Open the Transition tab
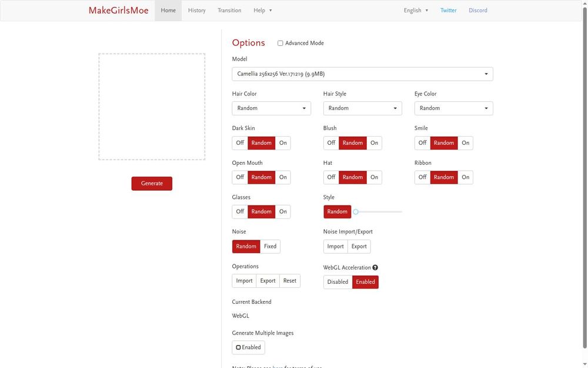 [x=229, y=11]
